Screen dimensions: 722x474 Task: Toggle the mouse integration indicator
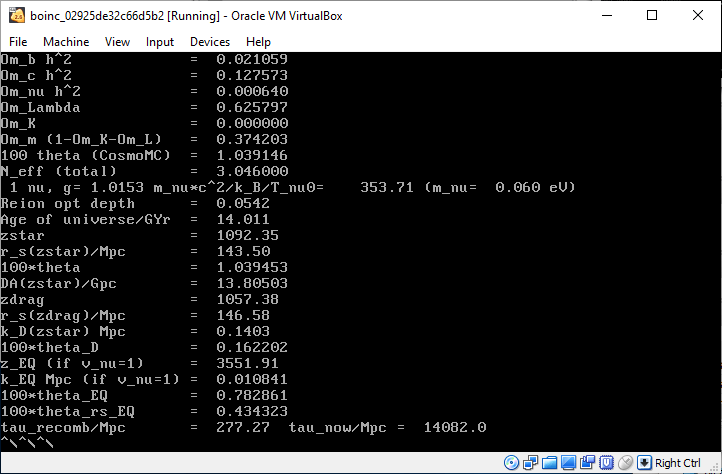625,463
